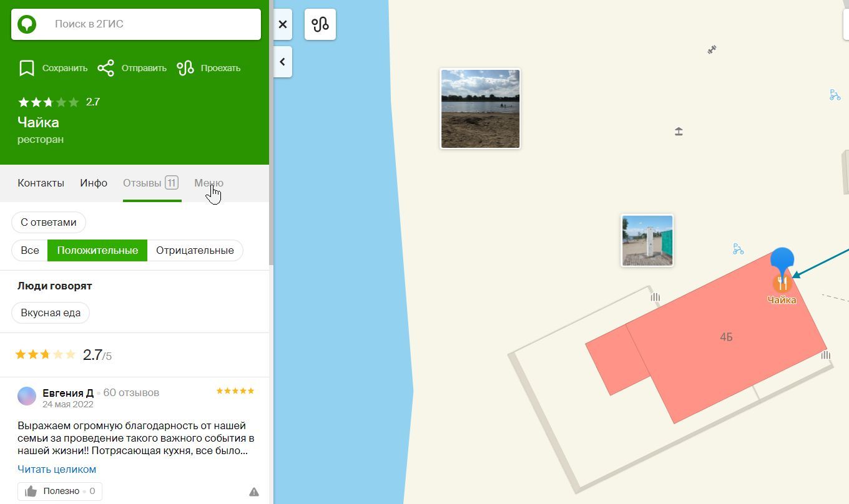Click the blue Чайка restaurant pin
The image size is (849, 504).
782,260
